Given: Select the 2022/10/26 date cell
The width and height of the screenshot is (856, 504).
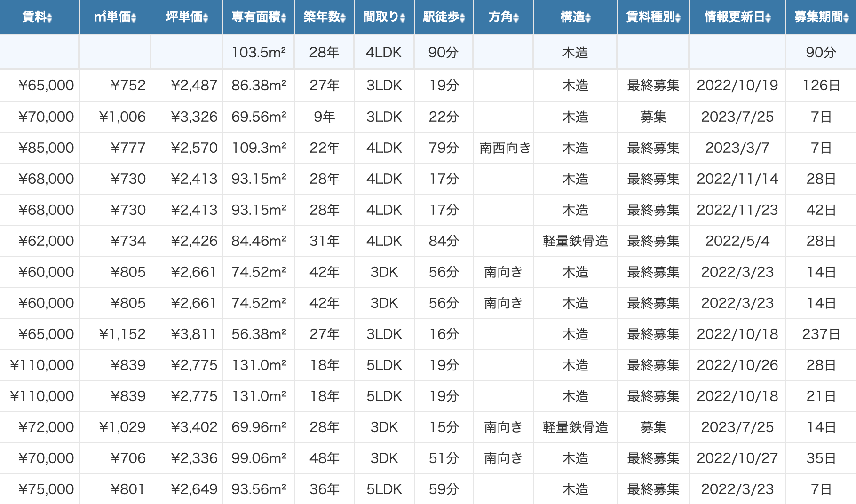Looking at the screenshot, I should (737, 365).
